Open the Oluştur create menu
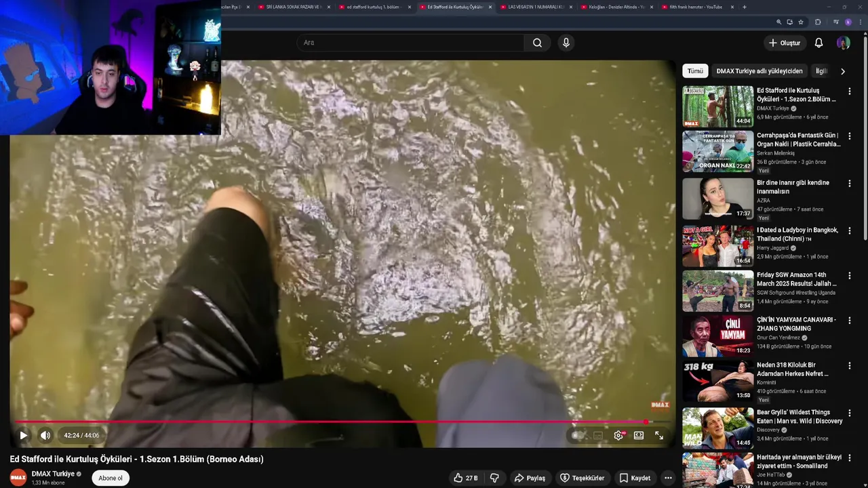The height and width of the screenshot is (488, 868). click(784, 43)
